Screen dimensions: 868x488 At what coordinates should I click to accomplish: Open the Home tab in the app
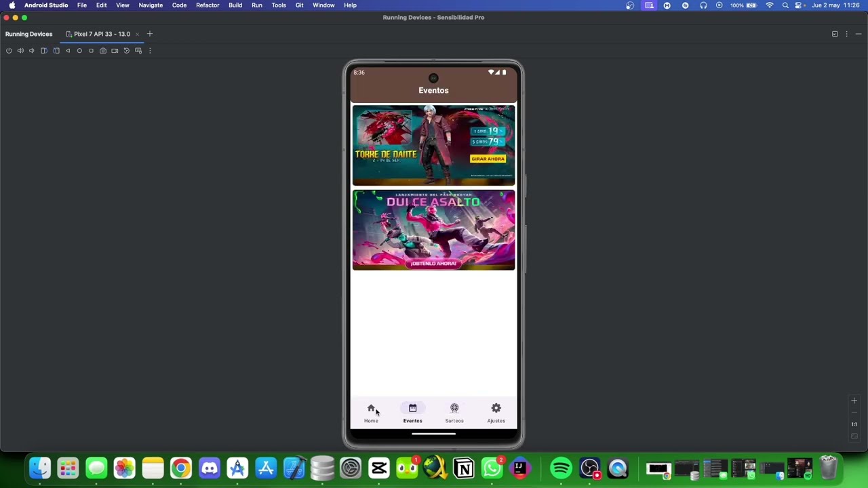(371, 413)
